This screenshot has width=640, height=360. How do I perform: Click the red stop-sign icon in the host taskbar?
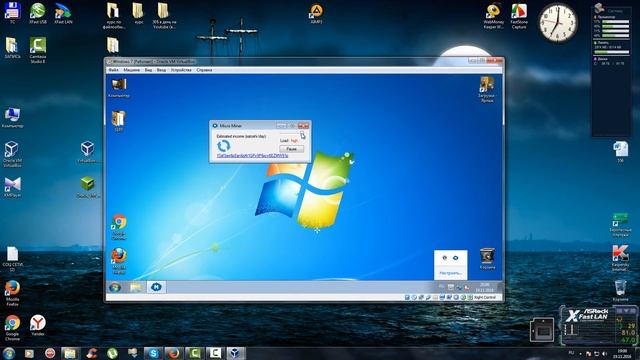click(50, 353)
